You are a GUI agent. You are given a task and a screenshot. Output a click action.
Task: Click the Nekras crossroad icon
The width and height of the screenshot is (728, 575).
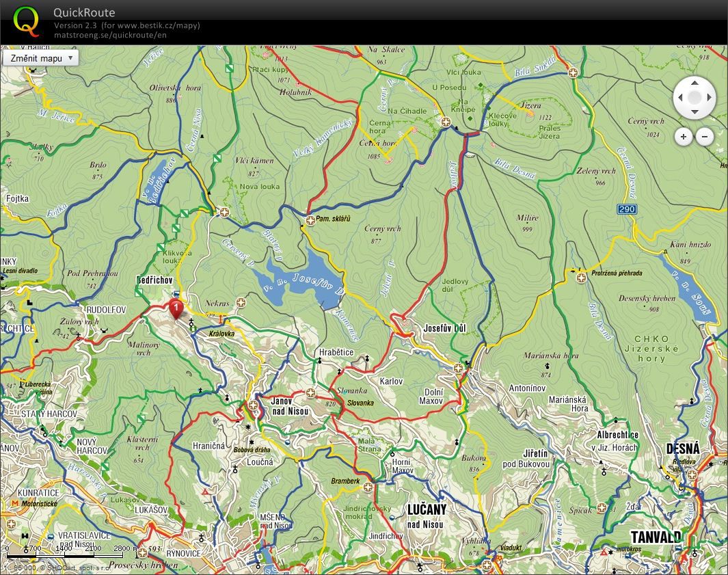tap(241, 303)
